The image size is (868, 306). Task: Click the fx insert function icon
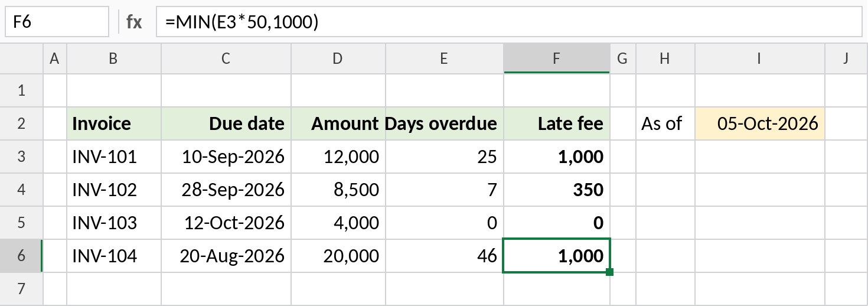click(134, 22)
